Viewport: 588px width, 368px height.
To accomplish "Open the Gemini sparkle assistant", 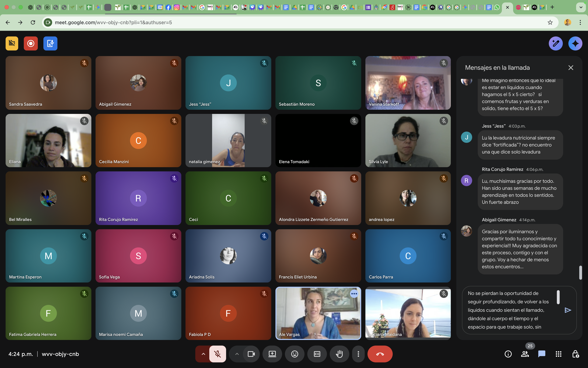I will tap(575, 44).
